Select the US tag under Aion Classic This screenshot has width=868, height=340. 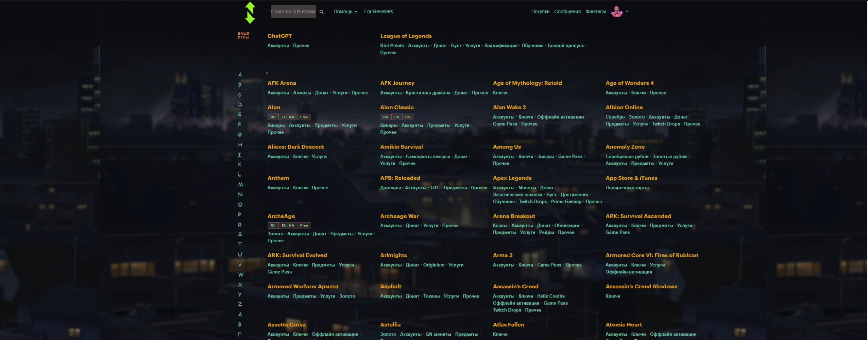tap(408, 117)
